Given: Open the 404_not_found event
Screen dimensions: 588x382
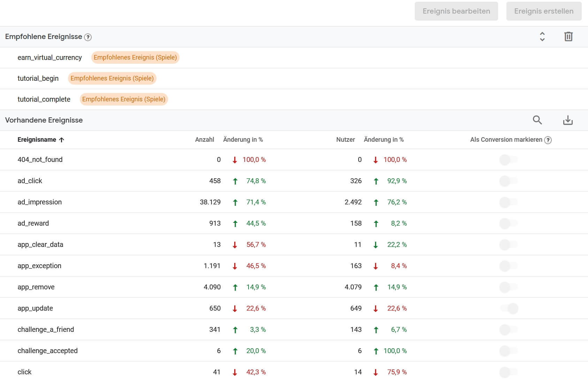Looking at the screenshot, I should click(40, 160).
